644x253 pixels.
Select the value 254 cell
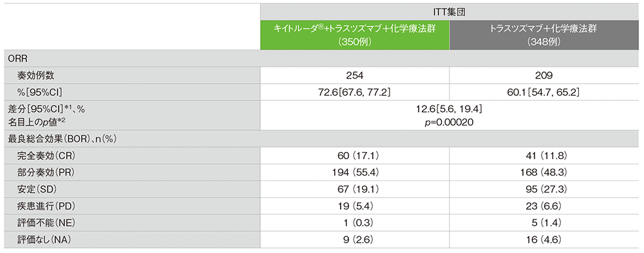point(355,75)
